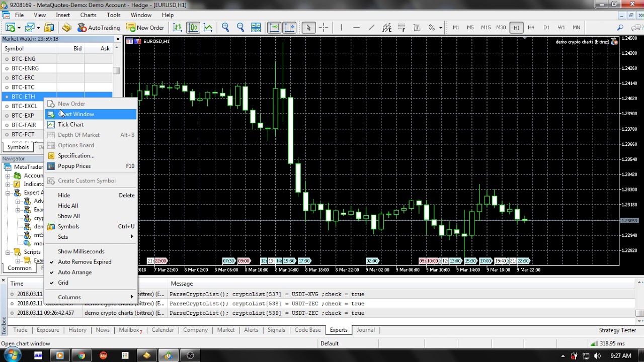Select the D1 timeframe
The width and height of the screenshot is (644, 362).
click(x=546, y=28)
